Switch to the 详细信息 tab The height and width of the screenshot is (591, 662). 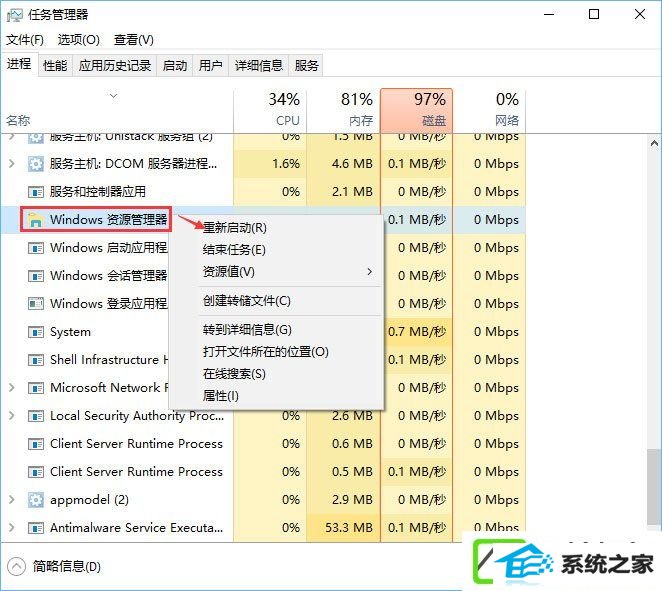(259, 65)
